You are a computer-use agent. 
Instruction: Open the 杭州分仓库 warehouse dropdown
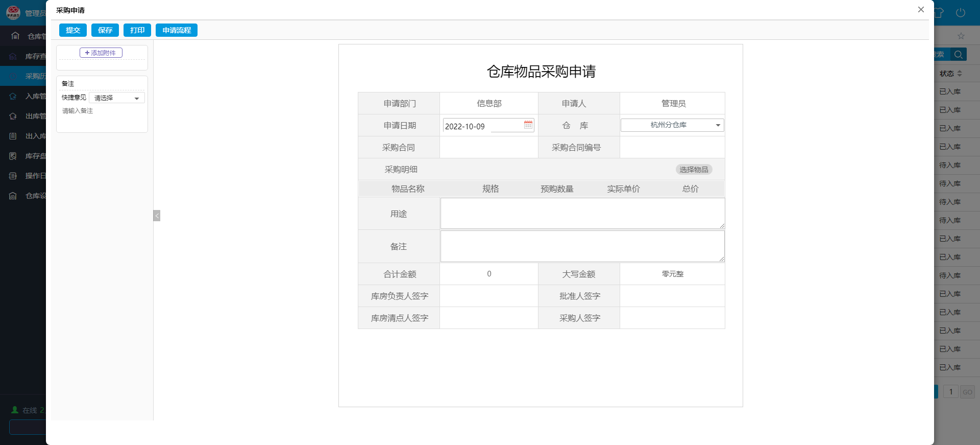672,125
